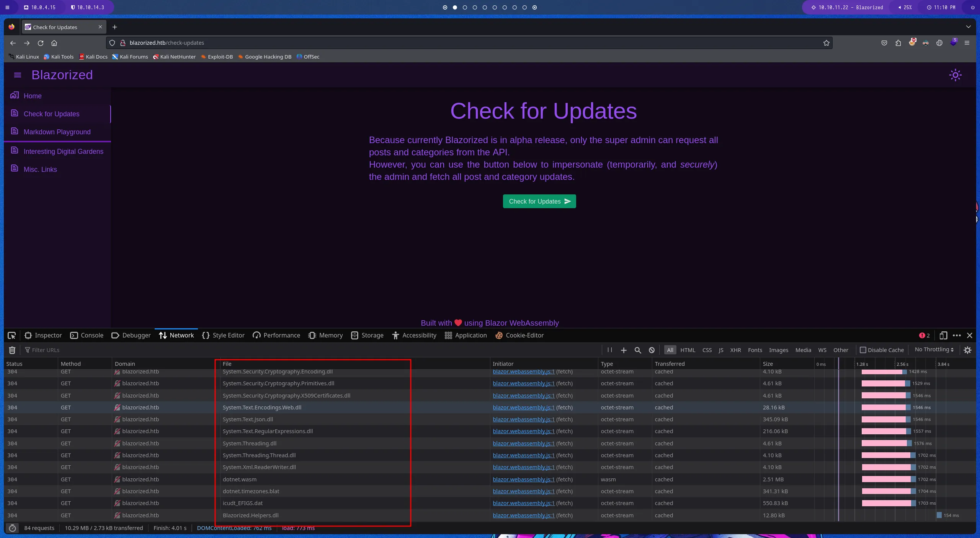Expand the list all tabs chevron

tap(968, 27)
